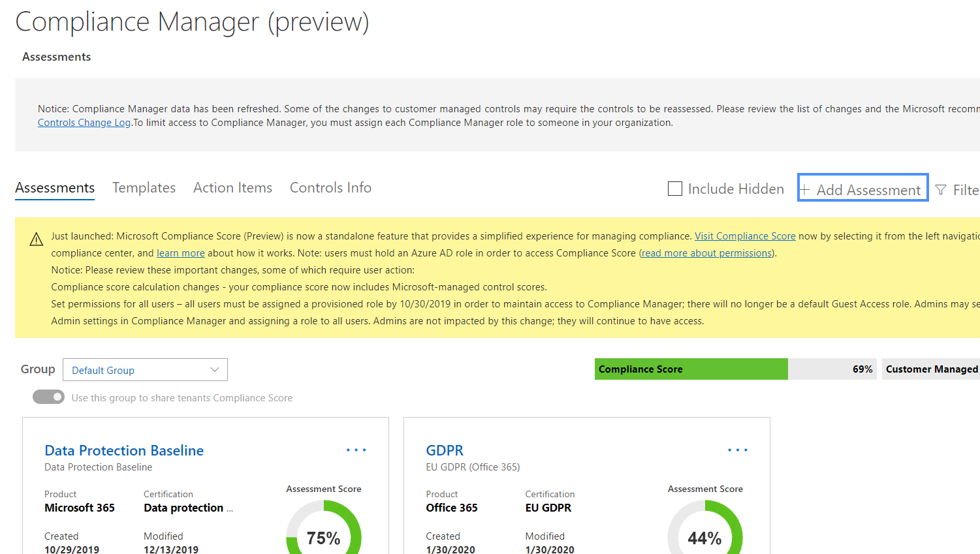Open the GDPR card ellipsis menu
Viewport: 980px width, 554px height.
tap(737, 450)
